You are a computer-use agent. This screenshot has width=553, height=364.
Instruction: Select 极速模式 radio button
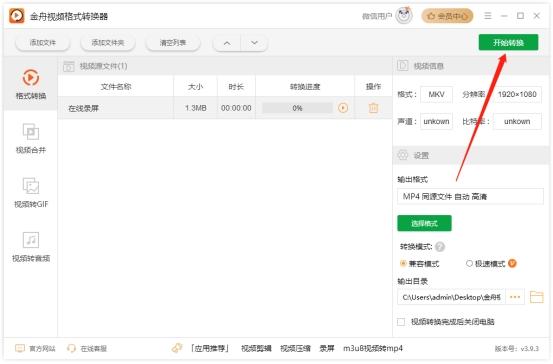(x=469, y=263)
